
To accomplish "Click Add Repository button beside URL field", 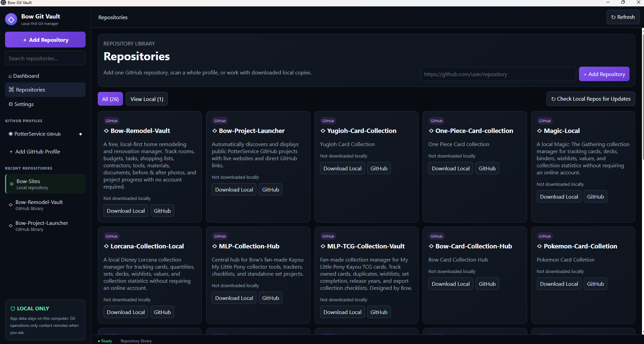I will (x=604, y=74).
